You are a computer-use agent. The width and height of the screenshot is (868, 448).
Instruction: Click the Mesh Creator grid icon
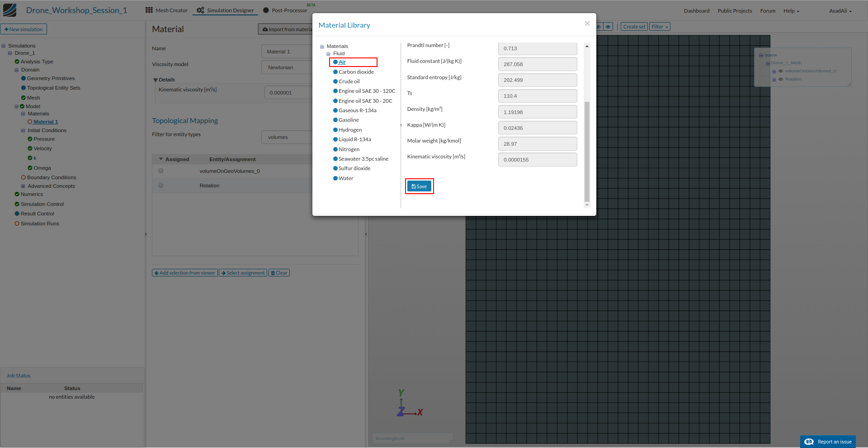[x=149, y=10]
